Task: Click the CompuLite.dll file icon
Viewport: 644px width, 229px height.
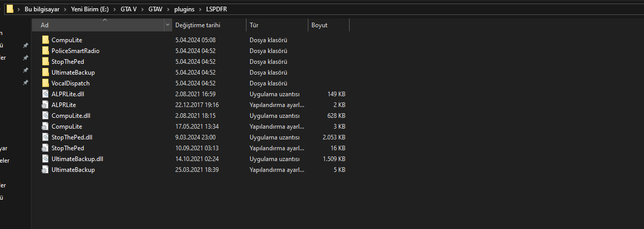Action: [45, 115]
